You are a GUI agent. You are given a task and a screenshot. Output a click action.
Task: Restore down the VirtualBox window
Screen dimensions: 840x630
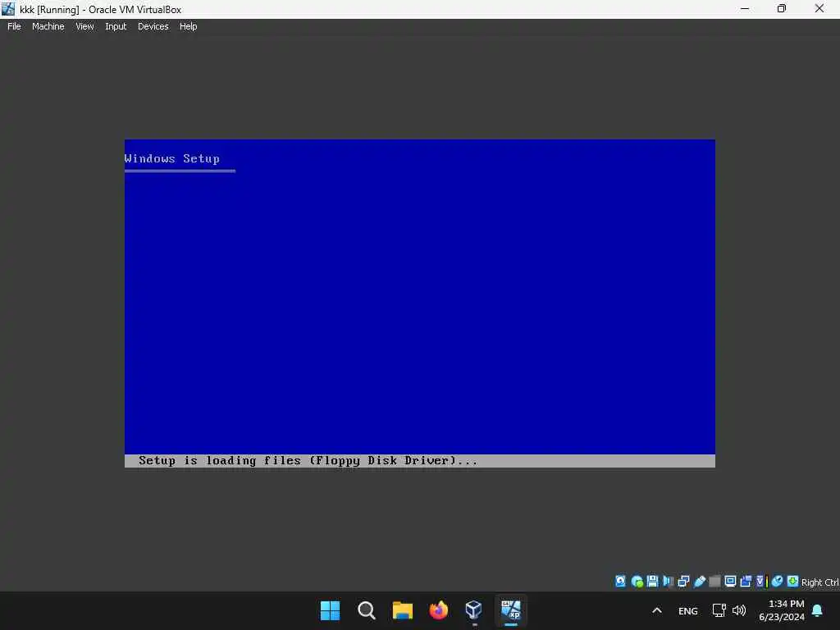coord(782,8)
